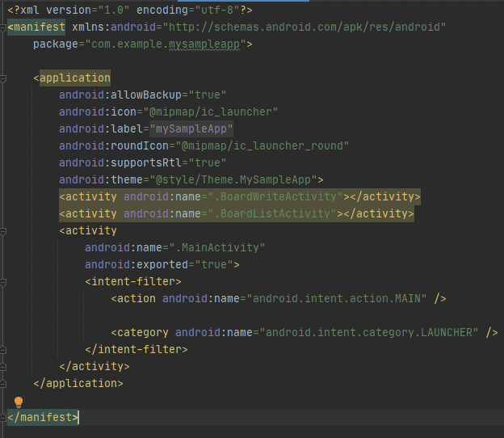The height and width of the screenshot is (438, 504).
Task: Click the @style/Theme.MySampleApp theme value
Action: coord(233,179)
